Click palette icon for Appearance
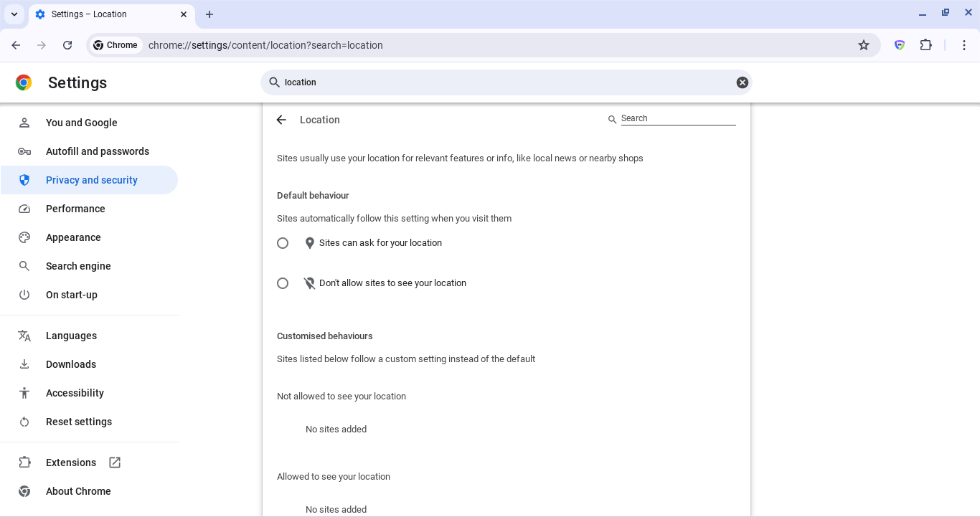This screenshot has width=980, height=517. pos(24,237)
